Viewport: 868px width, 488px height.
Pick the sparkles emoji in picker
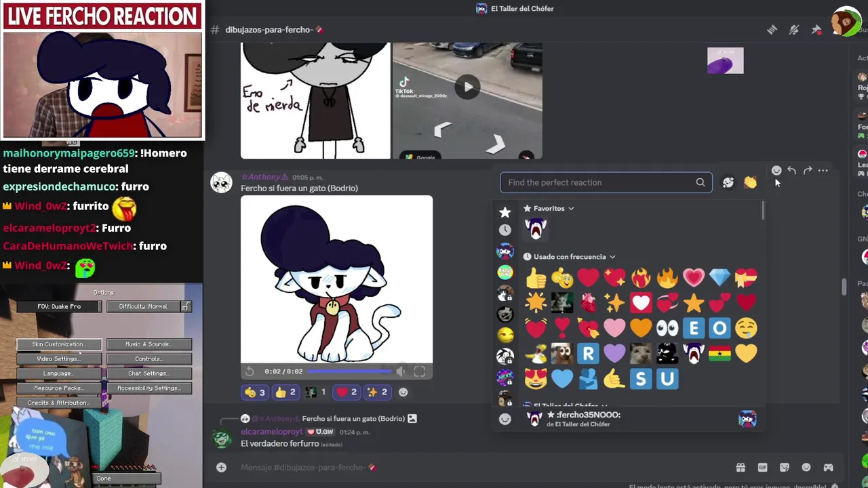pyautogui.click(x=614, y=303)
